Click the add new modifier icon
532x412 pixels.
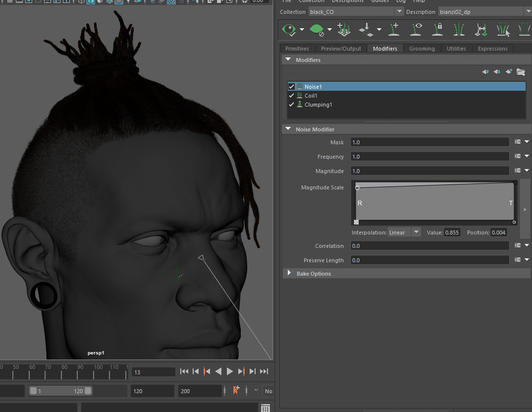(x=509, y=71)
